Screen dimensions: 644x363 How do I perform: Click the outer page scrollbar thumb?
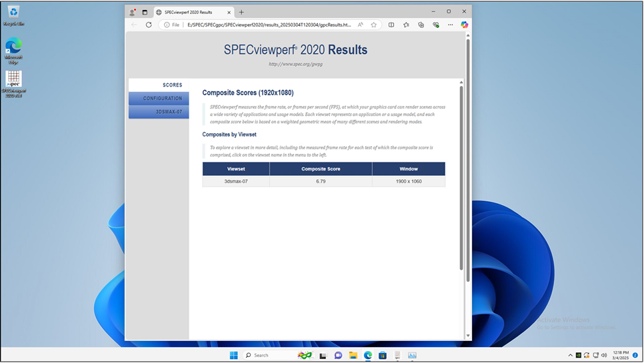tap(468, 160)
